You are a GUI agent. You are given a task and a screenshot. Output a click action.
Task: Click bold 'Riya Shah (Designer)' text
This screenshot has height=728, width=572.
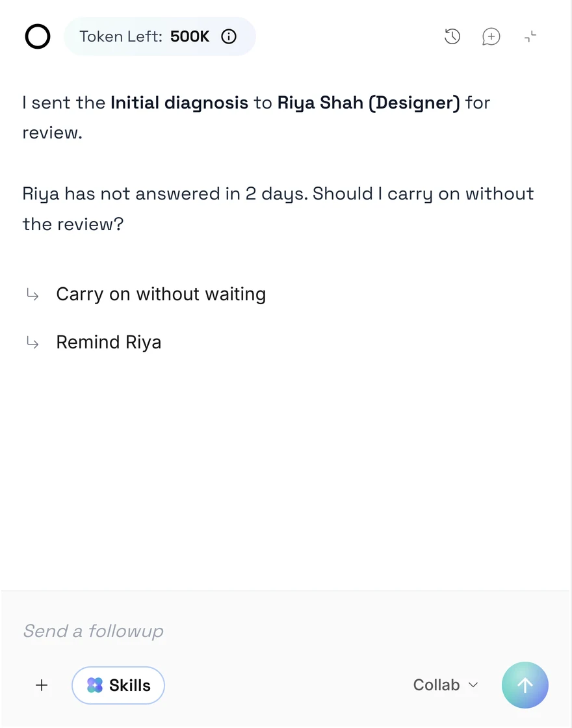click(369, 103)
